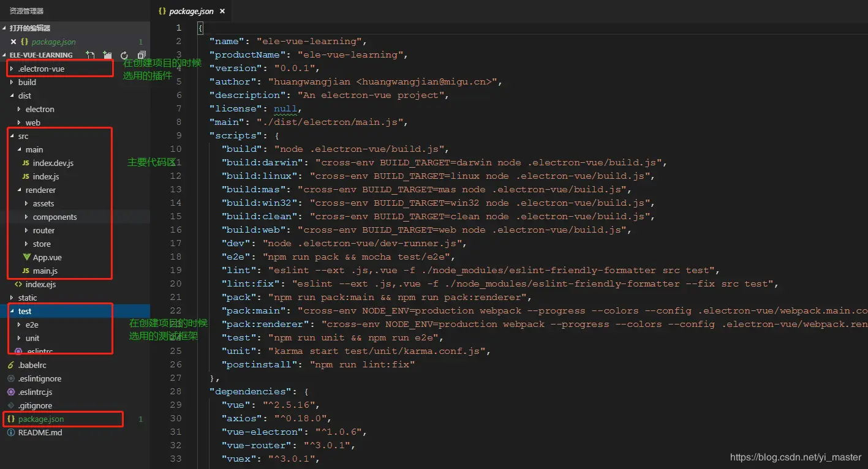Click the "dependencies" key on line 28
868x469 pixels.
[x=251, y=392]
